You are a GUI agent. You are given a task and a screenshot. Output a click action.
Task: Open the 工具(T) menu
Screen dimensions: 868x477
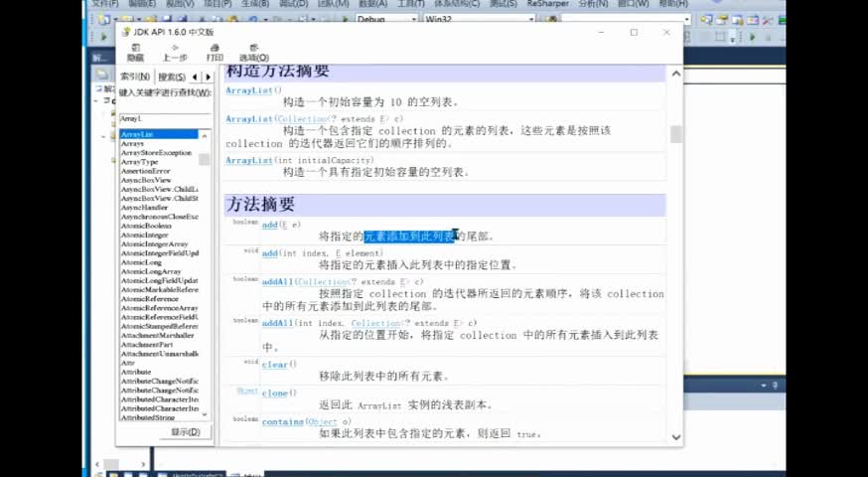(409, 3)
